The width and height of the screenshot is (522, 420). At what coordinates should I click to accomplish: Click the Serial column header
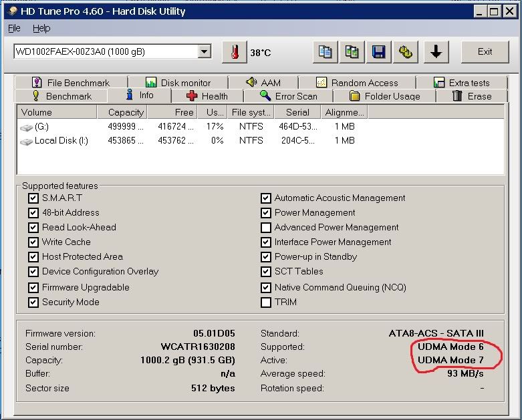point(297,112)
